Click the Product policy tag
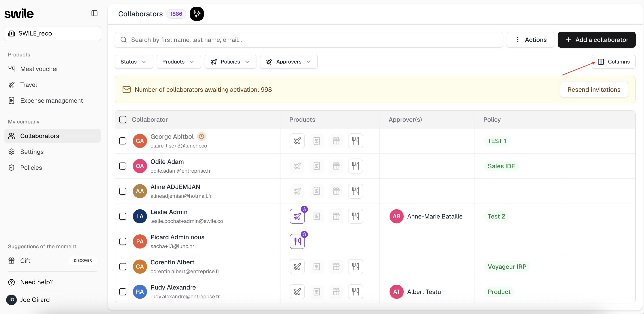Screen dimensions: 644x314 [499, 292]
